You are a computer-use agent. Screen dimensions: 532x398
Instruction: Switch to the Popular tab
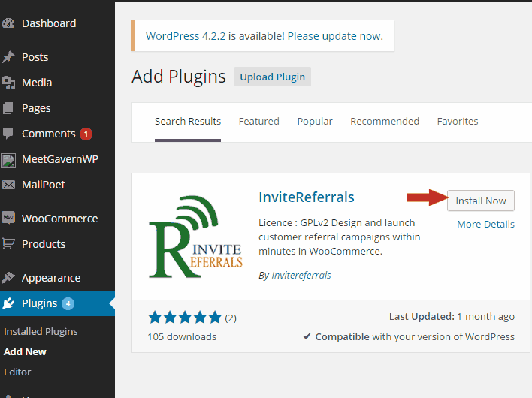tap(315, 122)
